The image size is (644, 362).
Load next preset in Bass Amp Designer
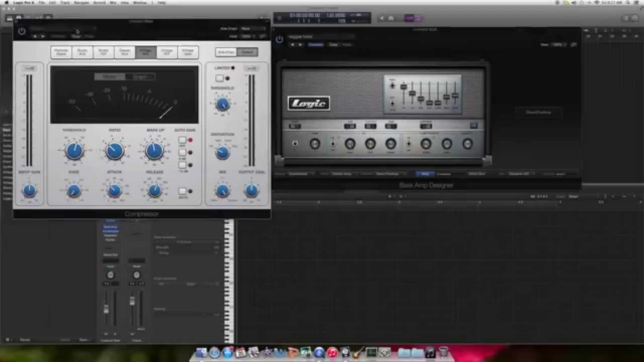[300, 44]
